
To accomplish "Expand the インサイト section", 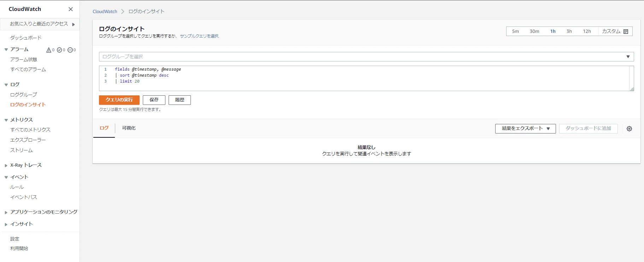I will 6,224.
